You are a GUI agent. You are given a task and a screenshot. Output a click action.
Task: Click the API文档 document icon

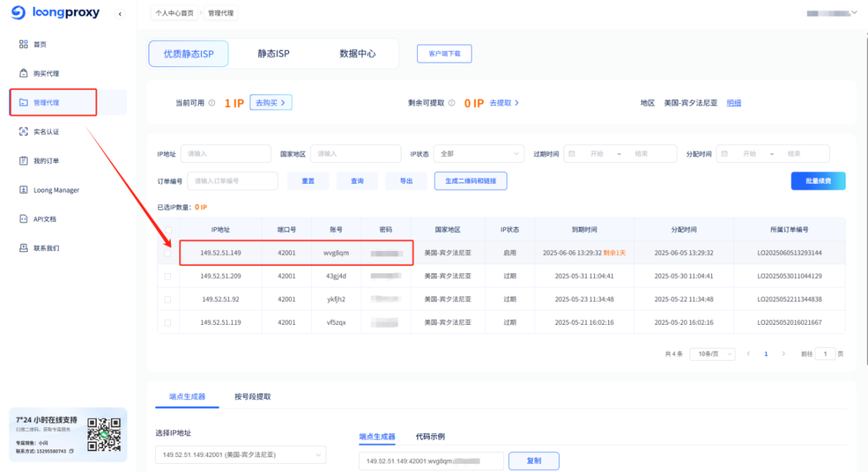[x=23, y=219]
